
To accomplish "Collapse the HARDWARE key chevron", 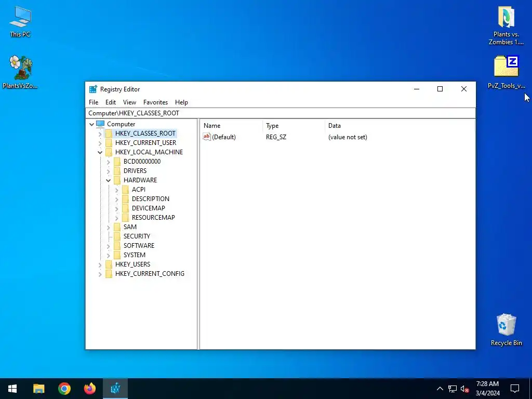I will pos(108,180).
